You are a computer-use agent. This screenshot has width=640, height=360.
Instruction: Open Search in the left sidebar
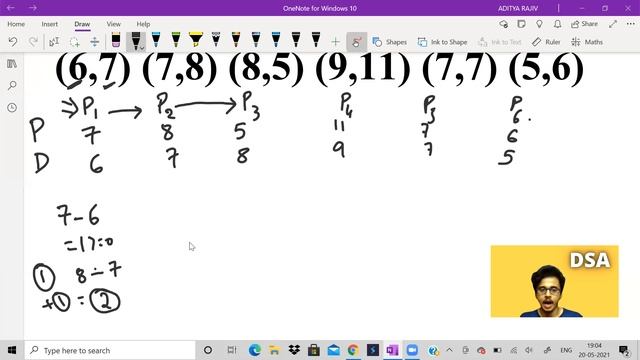tap(12, 85)
